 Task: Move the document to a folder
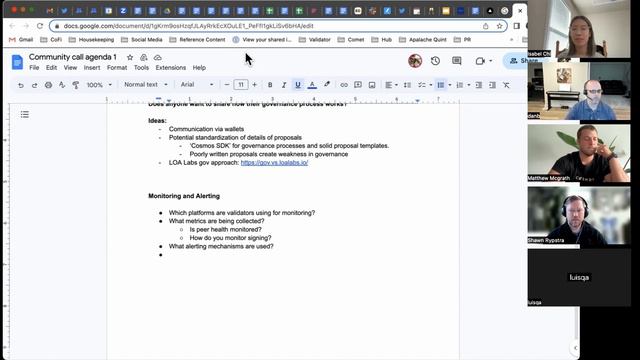[144, 58]
